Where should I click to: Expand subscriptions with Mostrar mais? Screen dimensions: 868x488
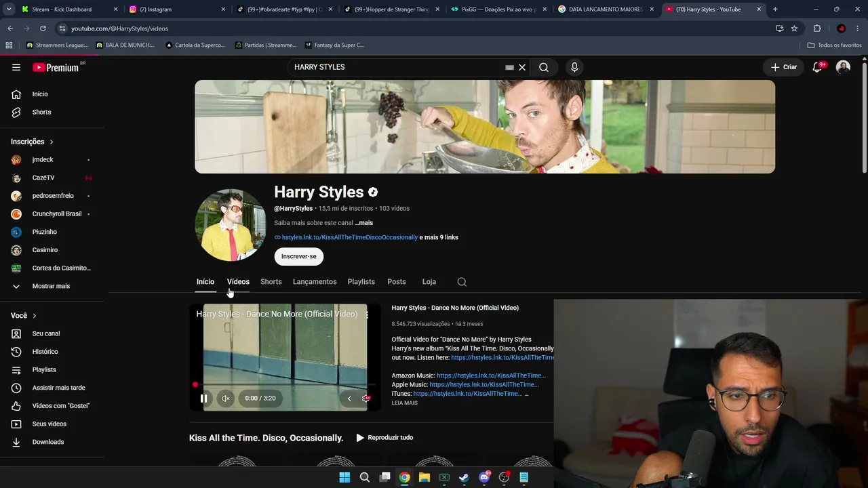point(52,286)
